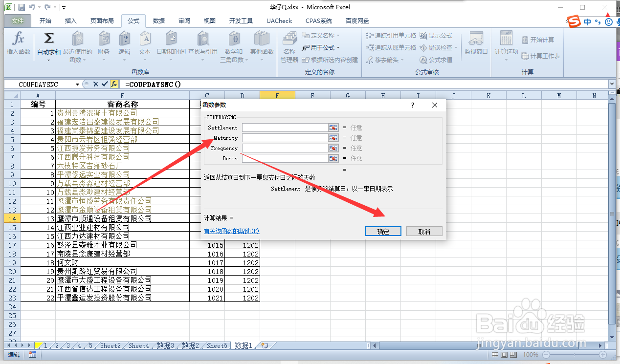Switch to the Page Layout (页面布局) tab

[102, 21]
